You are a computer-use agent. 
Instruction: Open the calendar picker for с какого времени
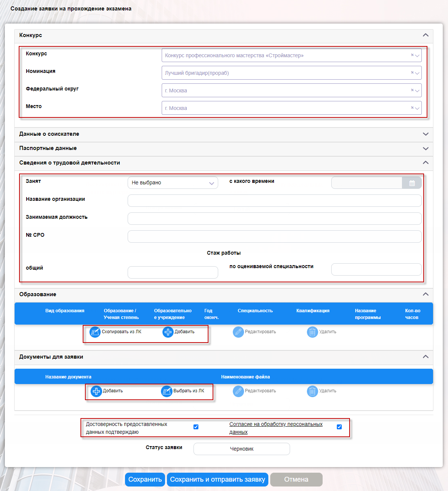[x=412, y=183]
